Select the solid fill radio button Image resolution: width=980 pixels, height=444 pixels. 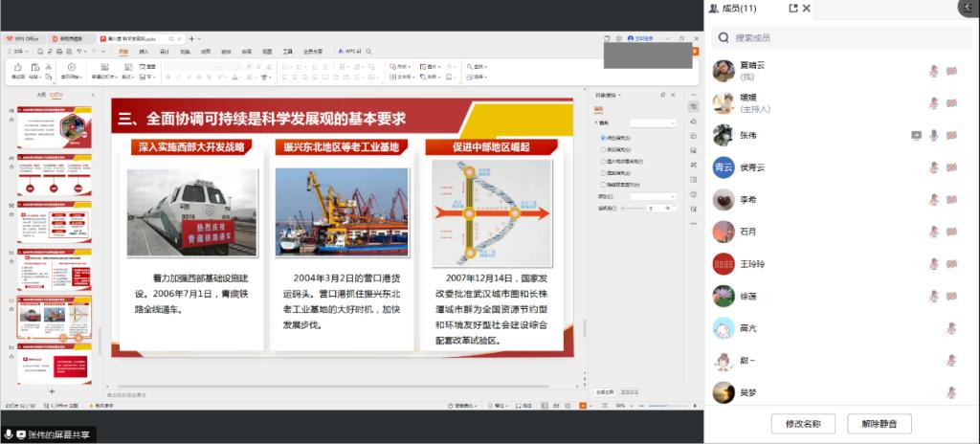point(601,139)
